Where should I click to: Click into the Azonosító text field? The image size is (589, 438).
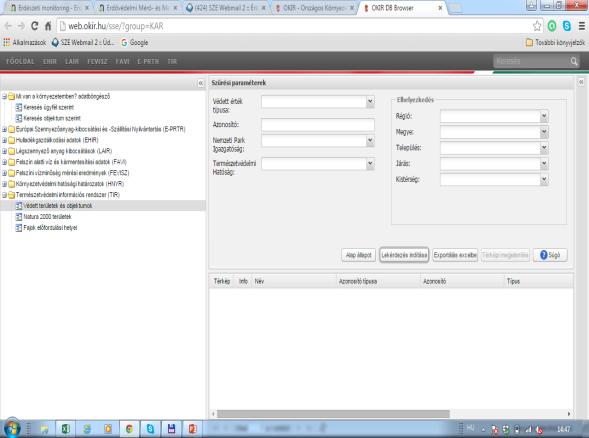click(318, 125)
